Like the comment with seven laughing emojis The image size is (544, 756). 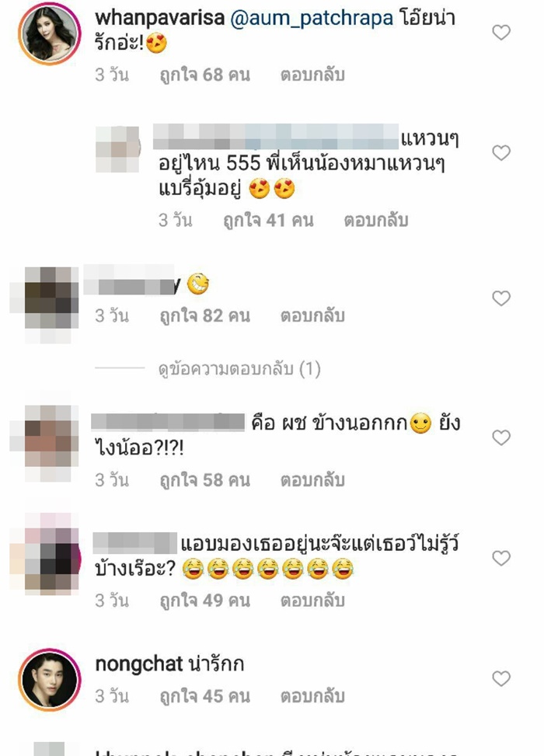click(501, 559)
